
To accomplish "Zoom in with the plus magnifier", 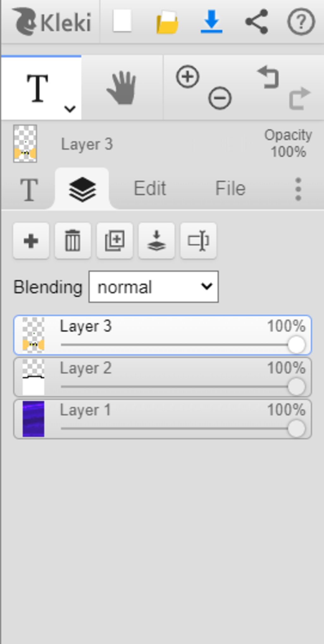I will coord(188,77).
